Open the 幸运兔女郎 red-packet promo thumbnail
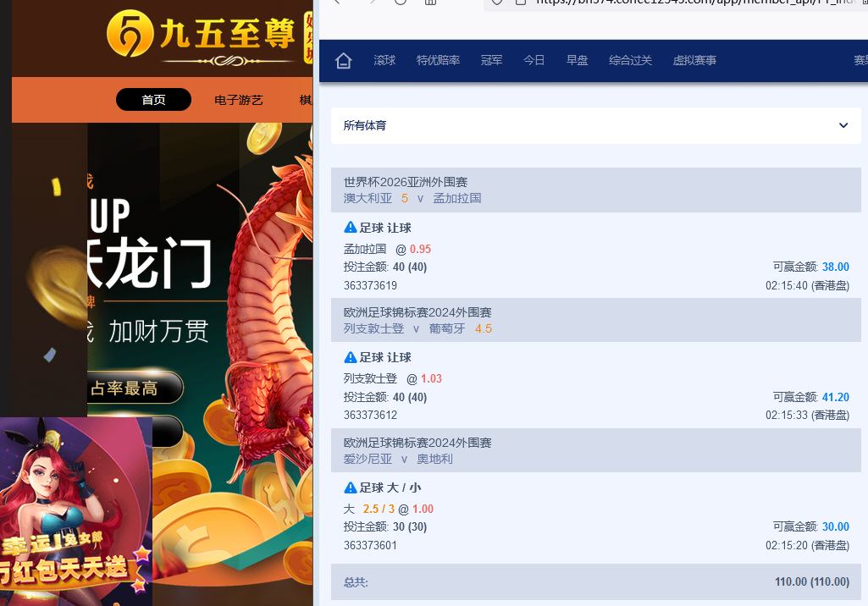The height and width of the screenshot is (606, 868). pos(76,511)
